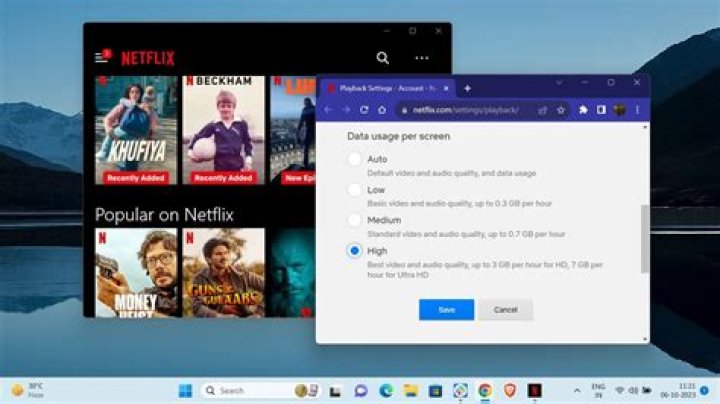Image resolution: width=720 pixels, height=404 pixels.
Task: Open the Chrome tab search chevron
Action: pyautogui.click(x=559, y=83)
